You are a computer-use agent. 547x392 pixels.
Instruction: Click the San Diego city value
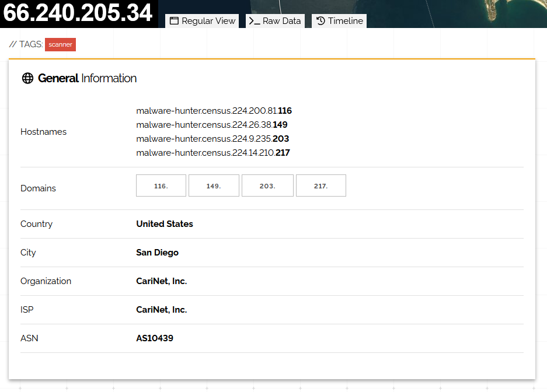[x=158, y=252]
